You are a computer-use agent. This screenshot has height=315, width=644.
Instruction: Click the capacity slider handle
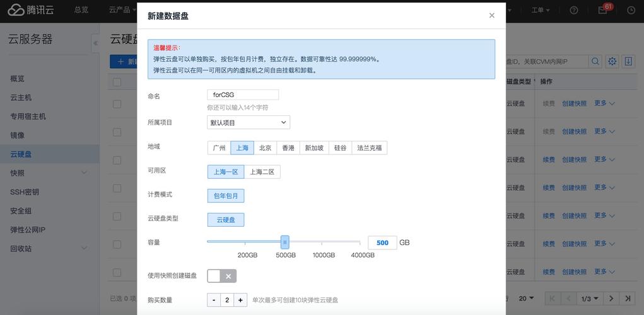(285, 242)
